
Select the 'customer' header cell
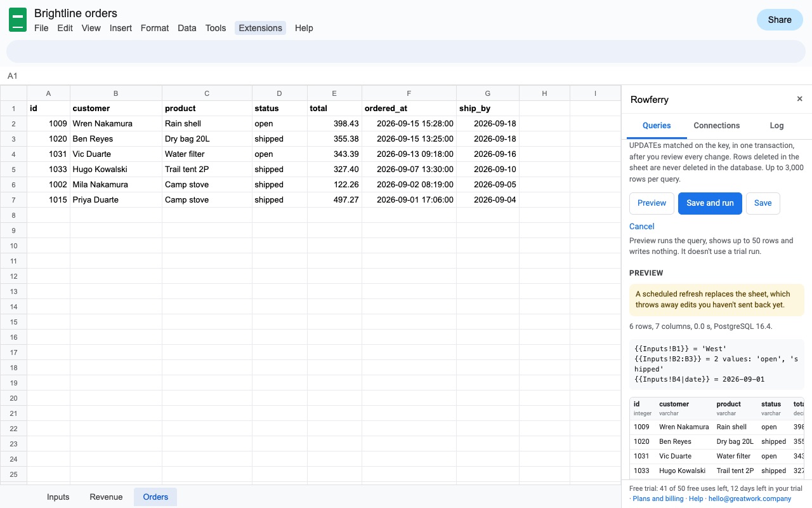click(x=116, y=109)
